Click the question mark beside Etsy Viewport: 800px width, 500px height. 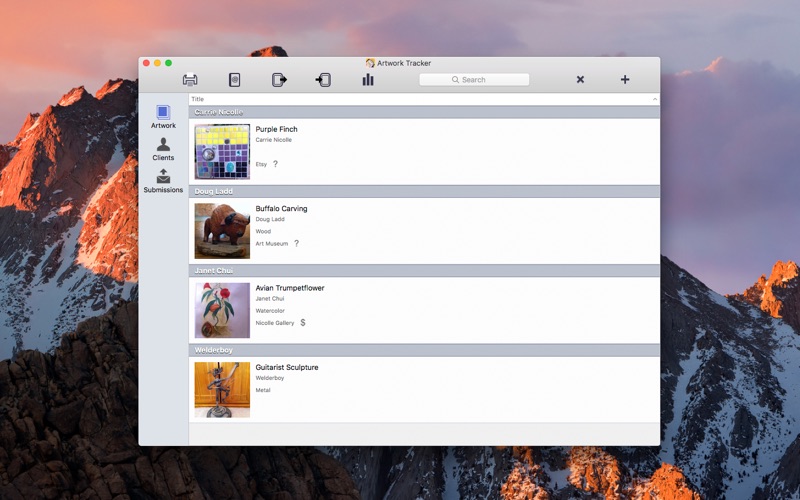tap(276, 164)
